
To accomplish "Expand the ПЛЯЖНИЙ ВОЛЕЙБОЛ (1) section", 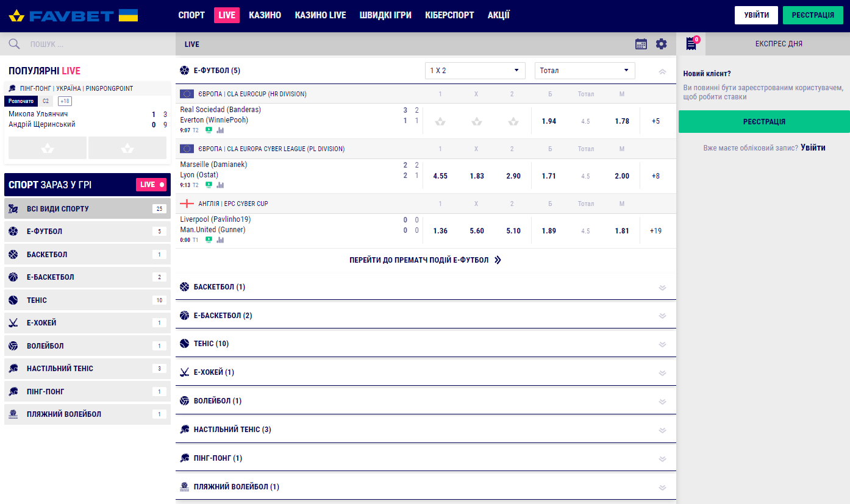I will click(663, 488).
